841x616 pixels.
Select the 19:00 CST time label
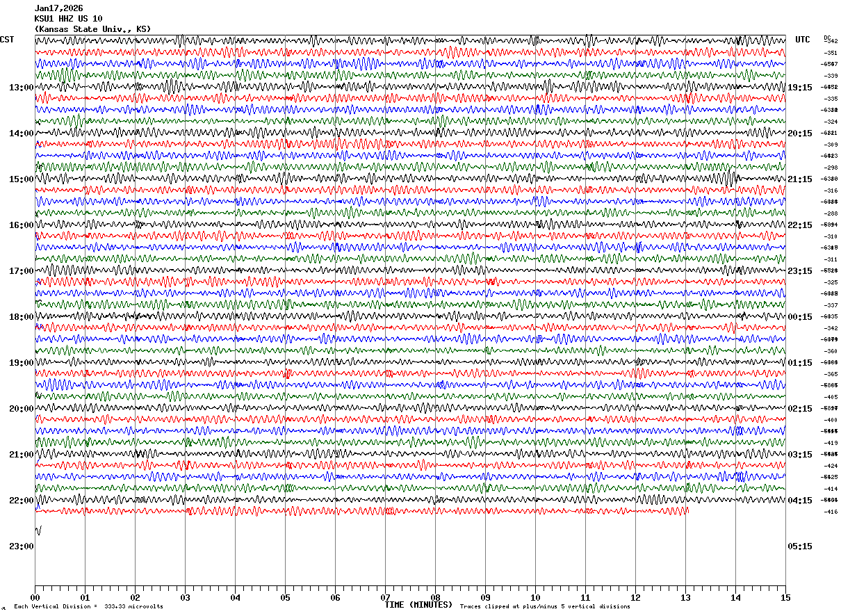pyautogui.click(x=22, y=363)
